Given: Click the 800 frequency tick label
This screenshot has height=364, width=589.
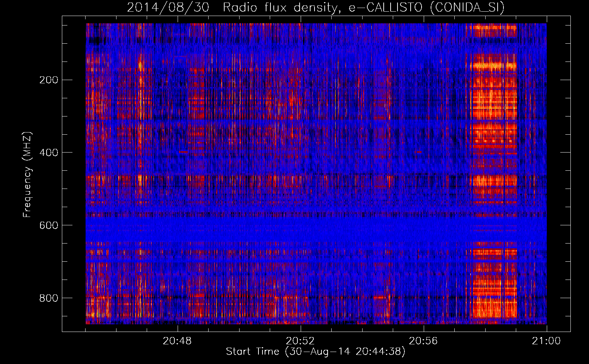Looking at the screenshot, I should point(49,298).
